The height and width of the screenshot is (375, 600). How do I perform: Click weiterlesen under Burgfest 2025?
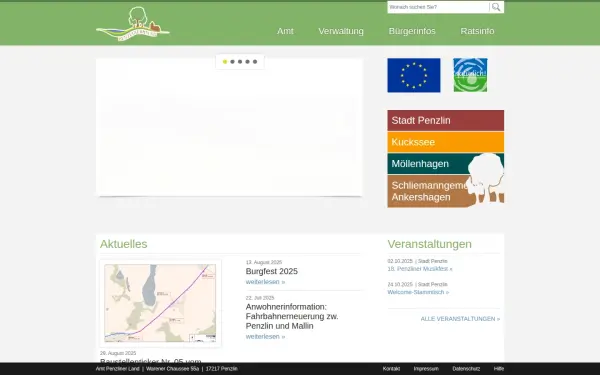pos(265,282)
